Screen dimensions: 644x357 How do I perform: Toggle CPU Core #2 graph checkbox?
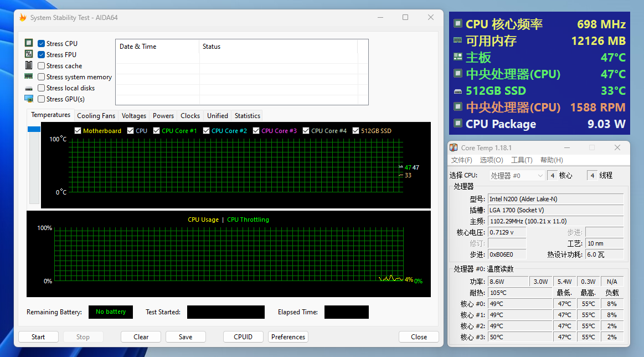coord(206,130)
